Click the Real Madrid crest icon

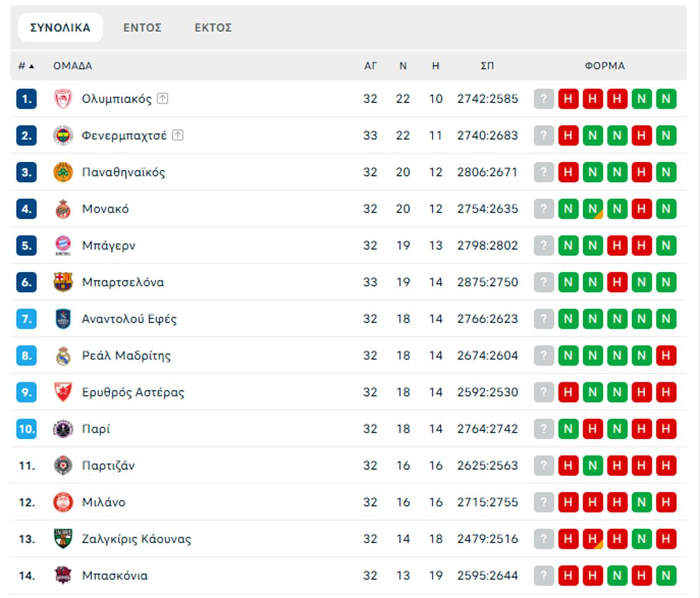pyautogui.click(x=63, y=356)
